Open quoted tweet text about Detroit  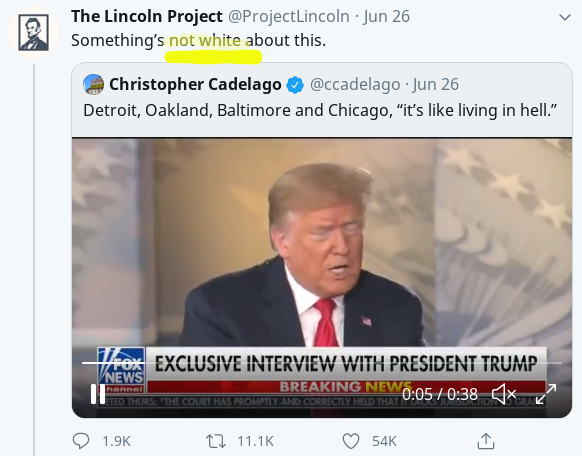[320, 110]
